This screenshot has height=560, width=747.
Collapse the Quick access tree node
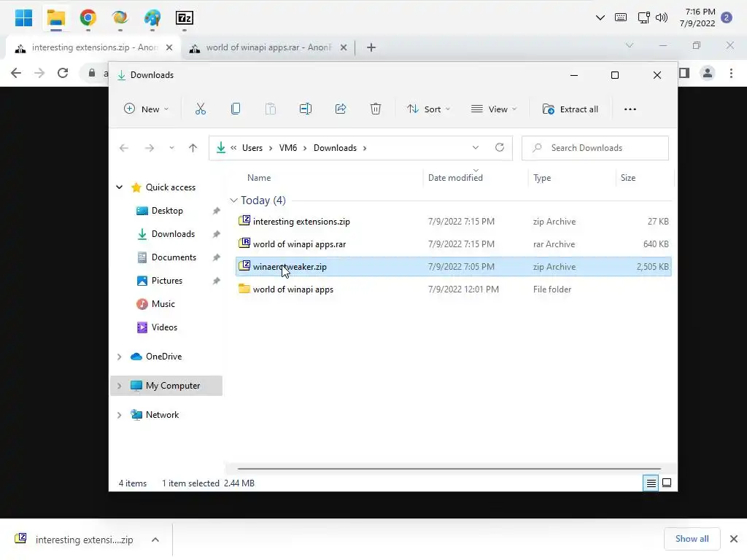(119, 187)
